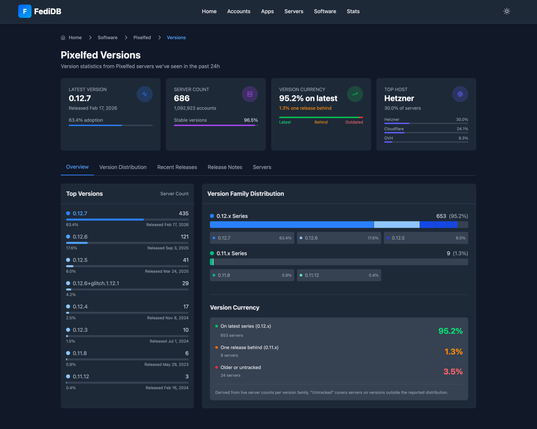
Task: Click the Released Feb 17, 2026 card text
Action: pos(93,108)
